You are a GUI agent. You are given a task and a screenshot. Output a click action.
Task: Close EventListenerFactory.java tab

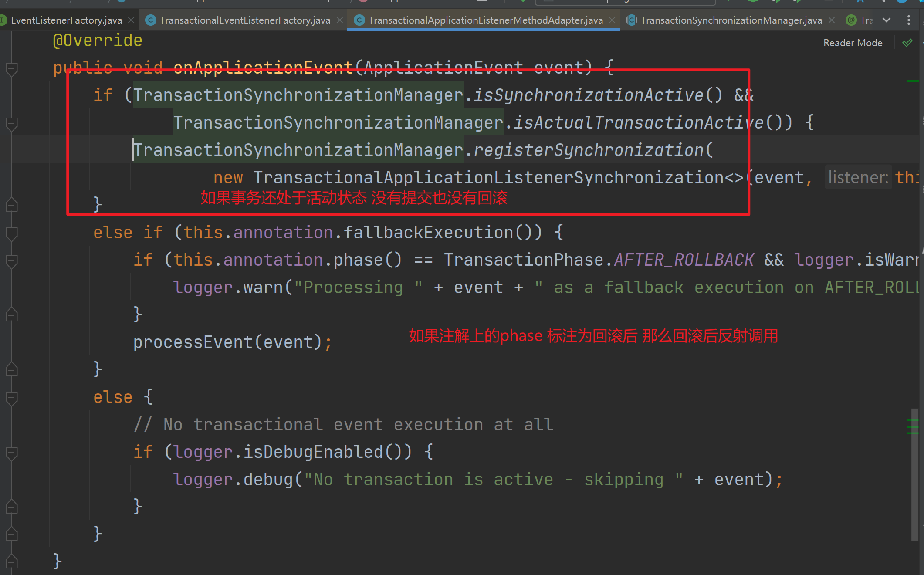point(131,20)
